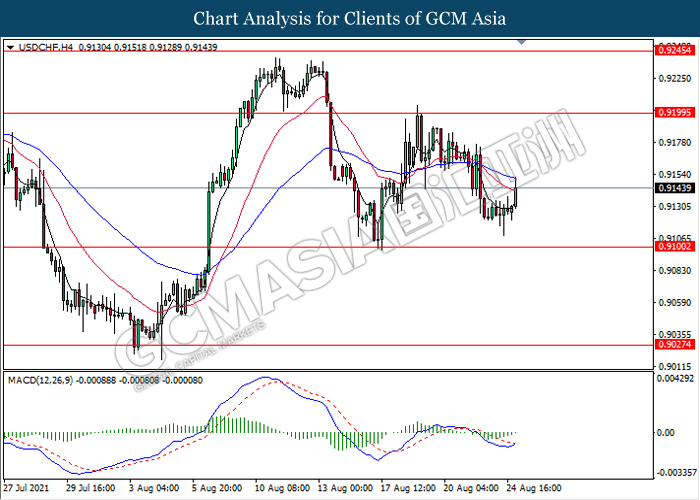Click the current price 0.91439 label
The height and width of the screenshot is (500, 700).
[675, 188]
